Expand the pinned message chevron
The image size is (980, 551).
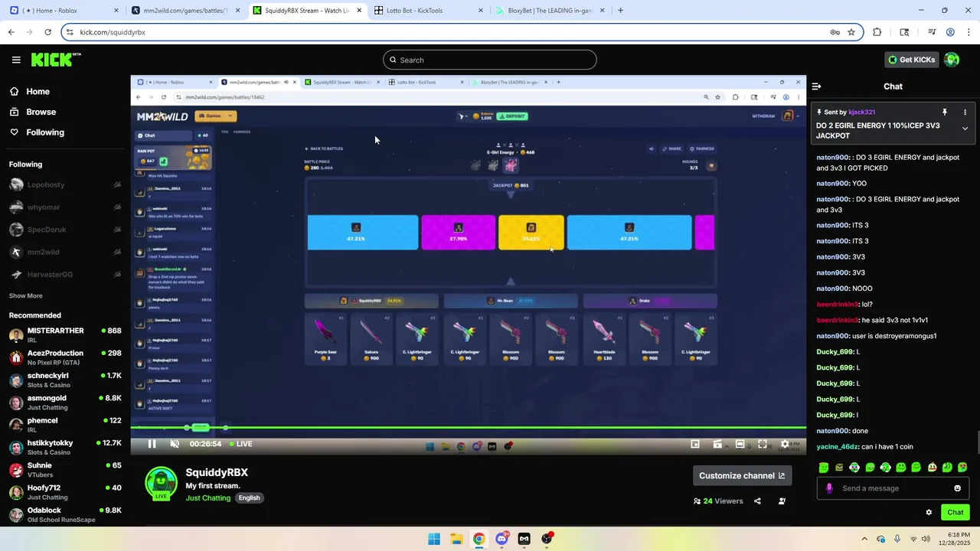coord(965,129)
